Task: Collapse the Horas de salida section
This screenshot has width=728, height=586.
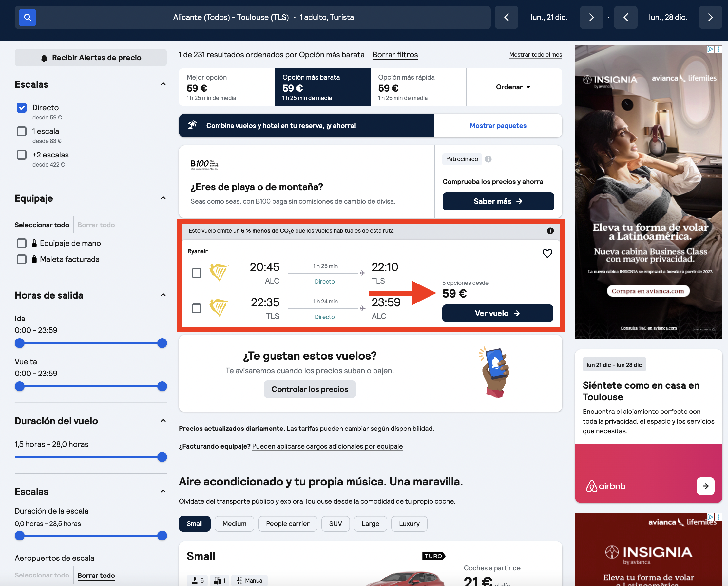Action: 163,295
